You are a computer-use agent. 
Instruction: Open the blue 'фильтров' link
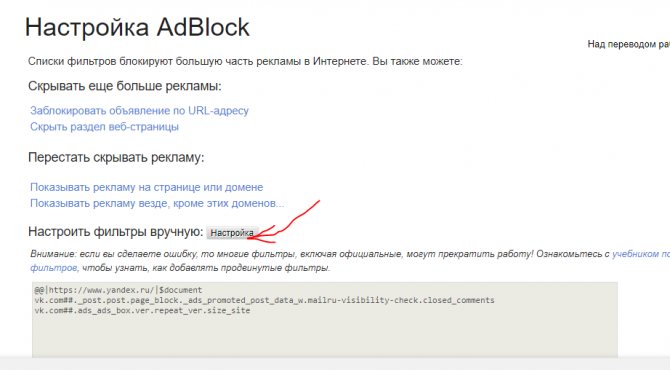click(x=54, y=268)
